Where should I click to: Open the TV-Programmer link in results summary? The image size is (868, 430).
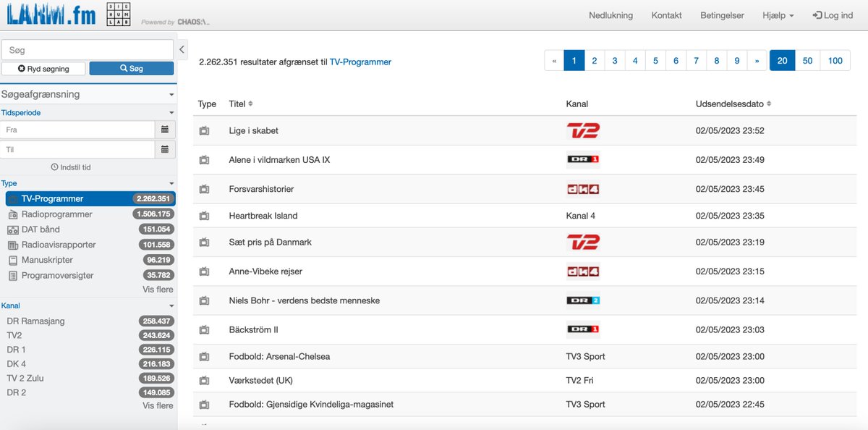coord(360,62)
